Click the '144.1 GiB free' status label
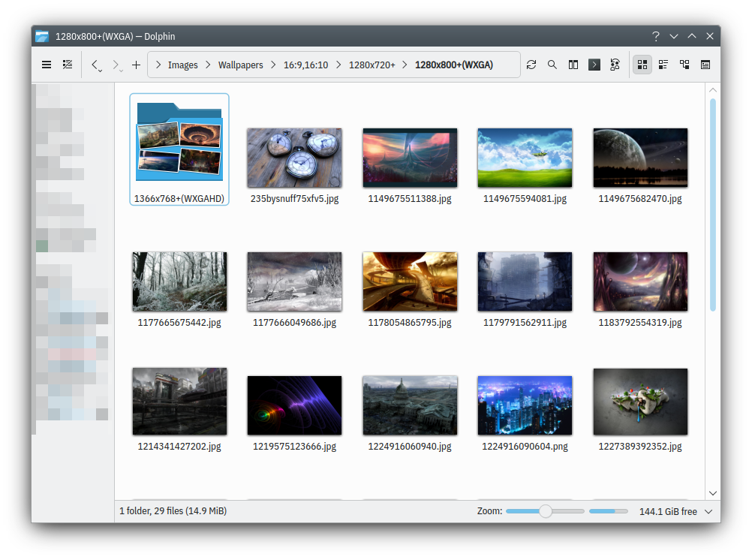752x560 pixels. coord(668,511)
